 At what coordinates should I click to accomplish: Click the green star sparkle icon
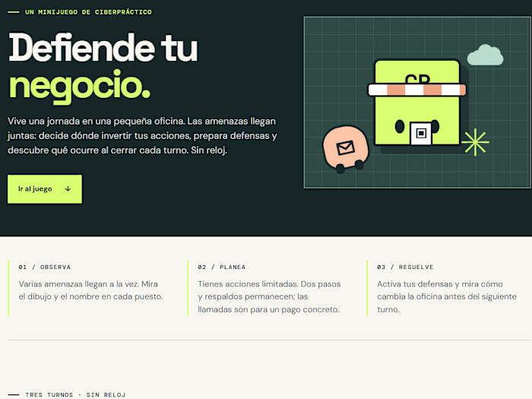pyautogui.click(x=475, y=142)
